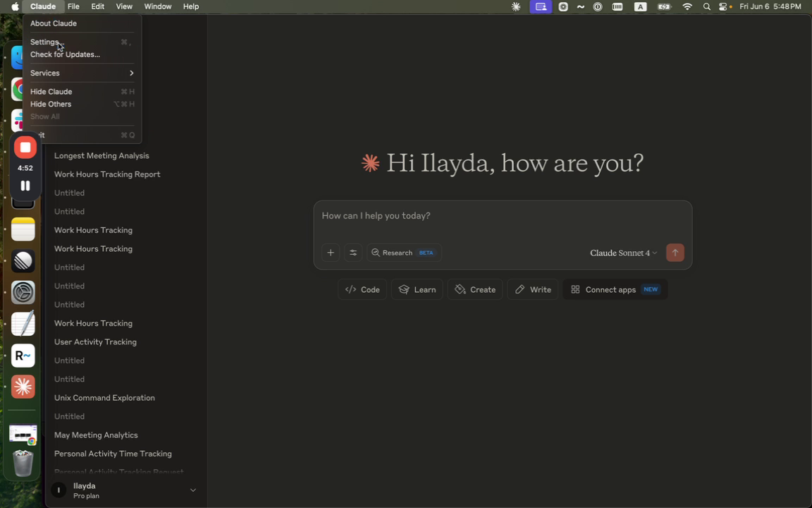Click Connect apps button
Image resolution: width=812 pixels, height=508 pixels.
615,289
